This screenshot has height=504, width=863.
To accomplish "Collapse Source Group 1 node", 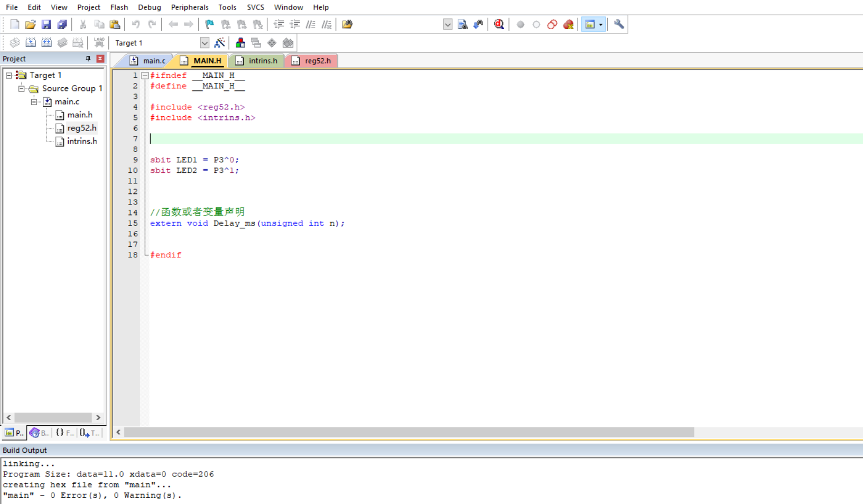I will click(21, 88).
